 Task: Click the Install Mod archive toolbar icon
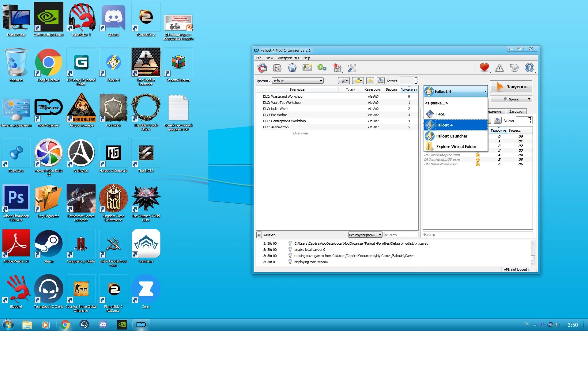pyautogui.click(x=277, y=68)
